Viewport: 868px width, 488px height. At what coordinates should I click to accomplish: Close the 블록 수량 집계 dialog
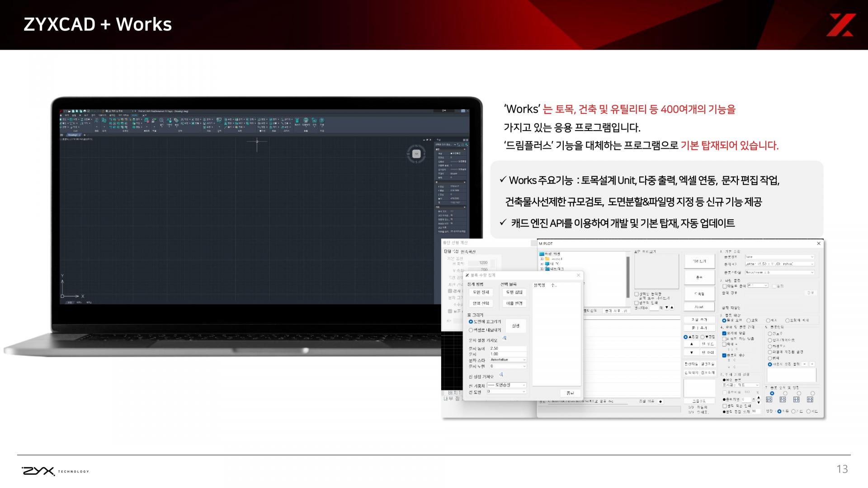[578, 275]
